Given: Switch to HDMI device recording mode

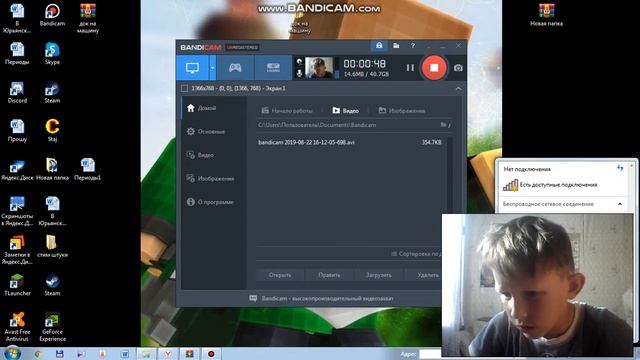Looking at the screenshot, I should [273, 68].
